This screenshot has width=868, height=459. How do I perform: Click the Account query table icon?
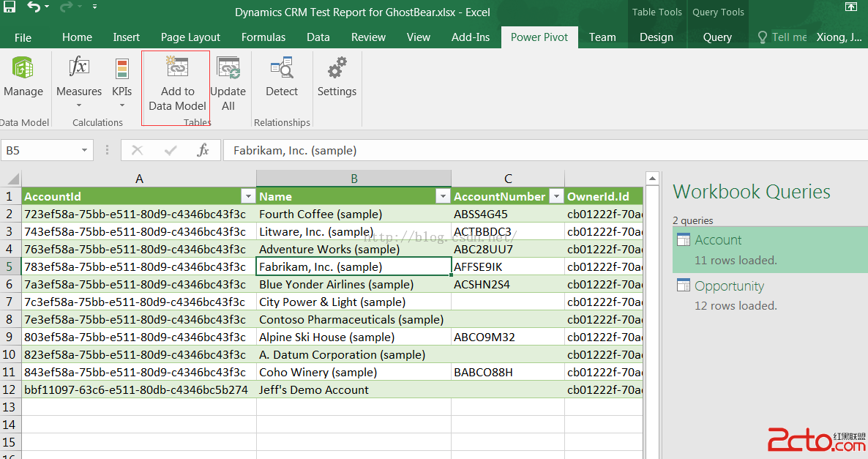click(684, 239)
